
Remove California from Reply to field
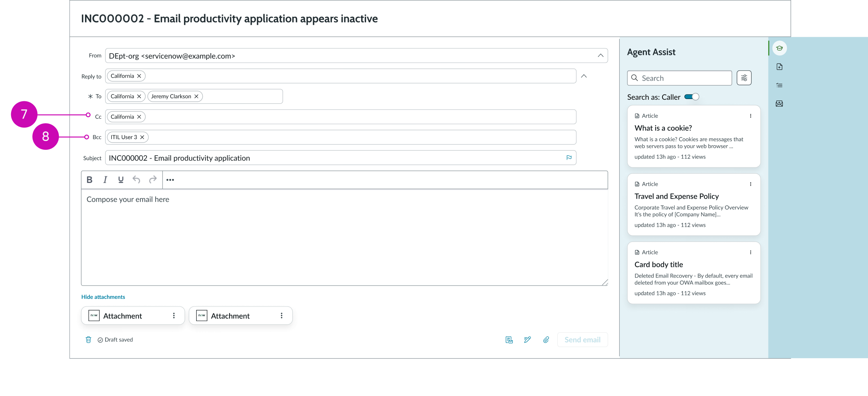[x=139, y=76]
